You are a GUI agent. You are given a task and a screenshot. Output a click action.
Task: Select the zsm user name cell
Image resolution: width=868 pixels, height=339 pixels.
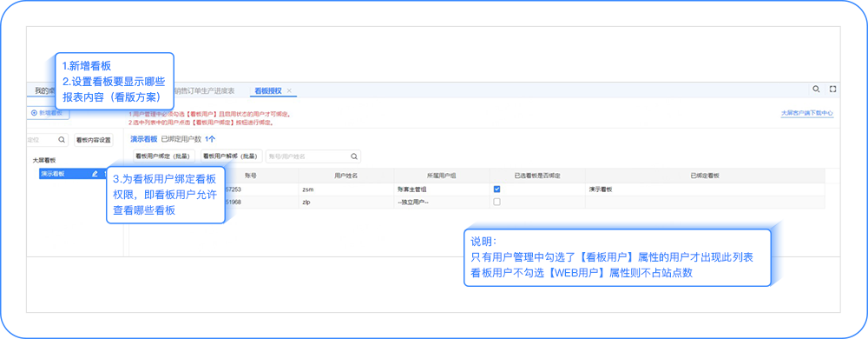click(x=346, y=189)
